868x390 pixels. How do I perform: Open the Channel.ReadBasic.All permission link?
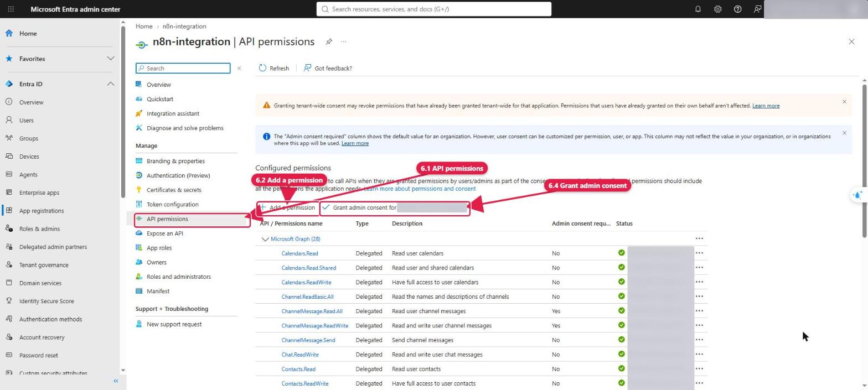[x=307, y=297]
